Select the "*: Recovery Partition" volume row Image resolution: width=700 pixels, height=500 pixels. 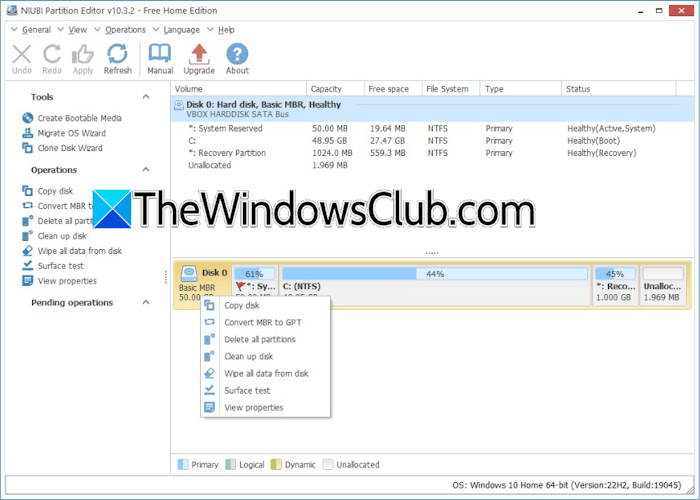[x=432, y=153]
